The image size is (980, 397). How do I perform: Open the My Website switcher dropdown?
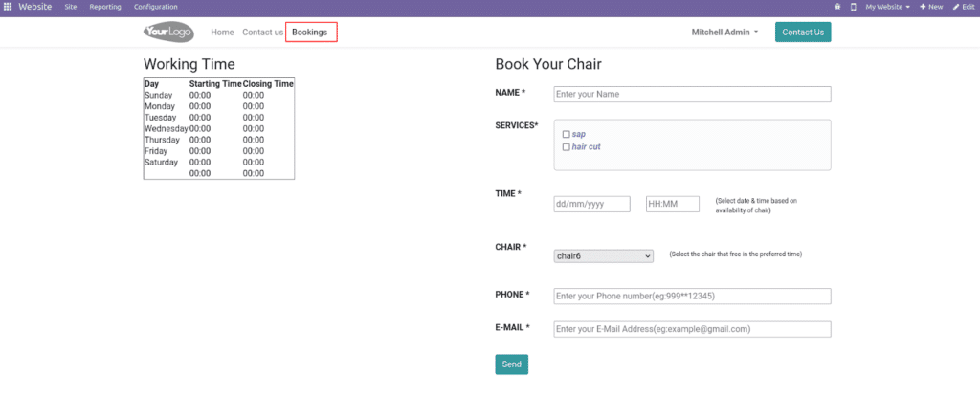pyautogui.click(x=887, y=7)
